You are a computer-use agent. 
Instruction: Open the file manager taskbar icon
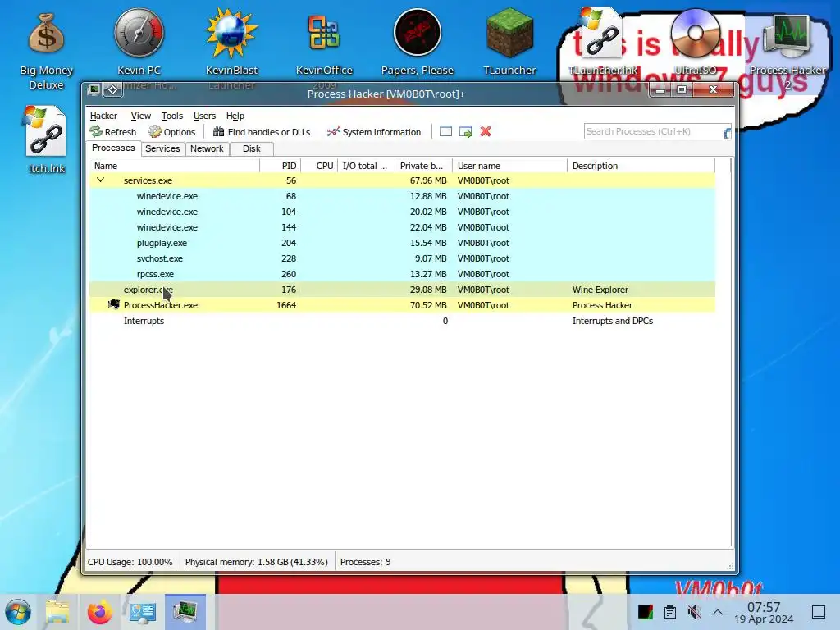coord(57,612)
